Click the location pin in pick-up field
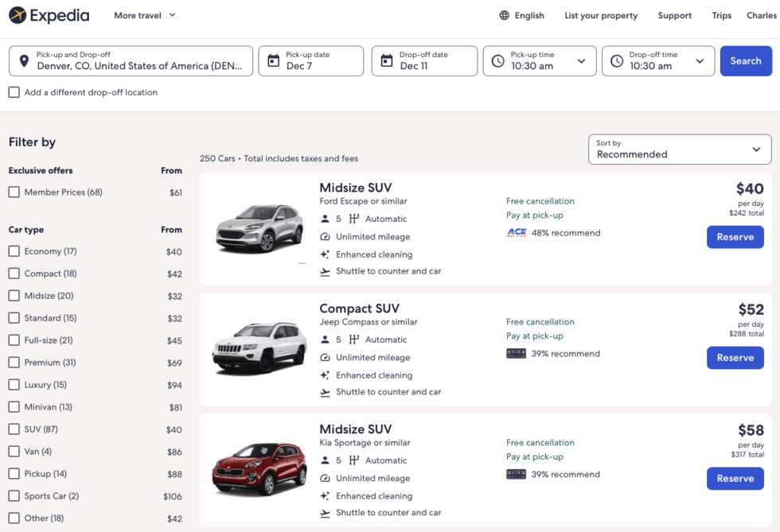 click(23, 60)
